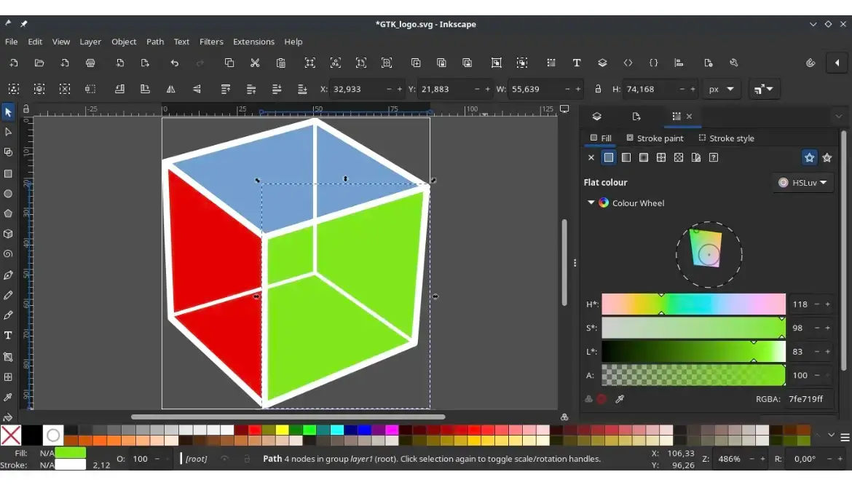Click the yellow swatch in the palette

tap(282, 430)
